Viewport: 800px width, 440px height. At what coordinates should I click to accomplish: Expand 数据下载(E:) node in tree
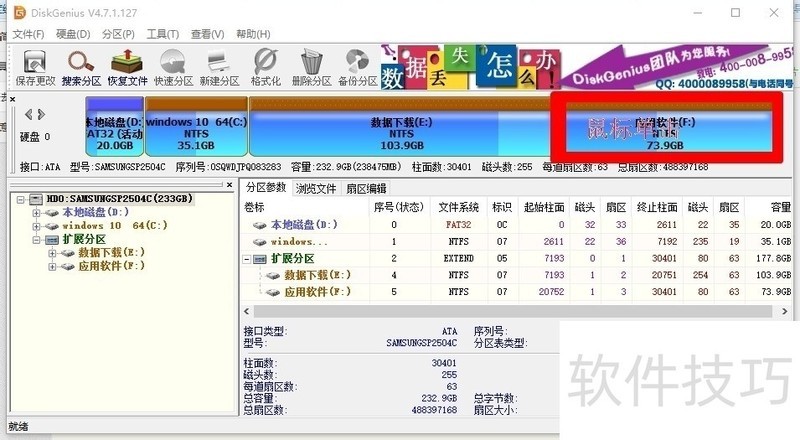(52, 253)
